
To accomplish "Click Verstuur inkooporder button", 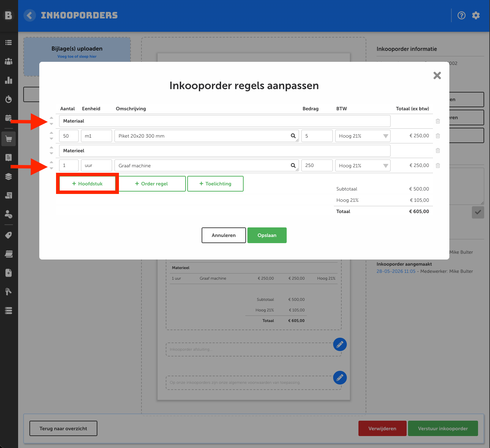I will pyautogui.click(x=443, y=429).
